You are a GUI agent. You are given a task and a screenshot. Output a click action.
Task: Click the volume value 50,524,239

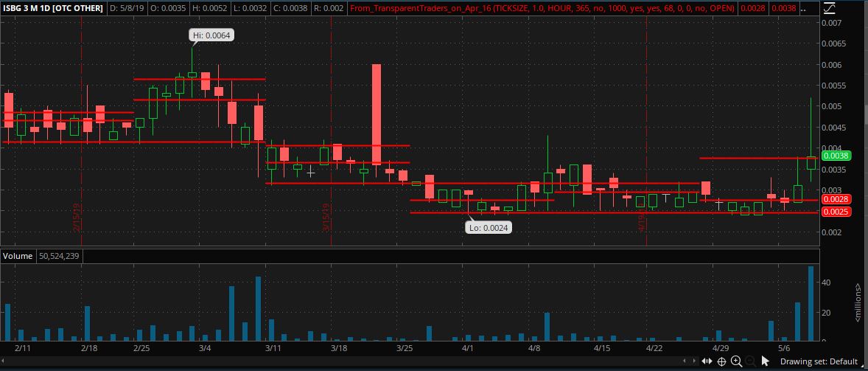pyautogui.click(x=60, y=256)
